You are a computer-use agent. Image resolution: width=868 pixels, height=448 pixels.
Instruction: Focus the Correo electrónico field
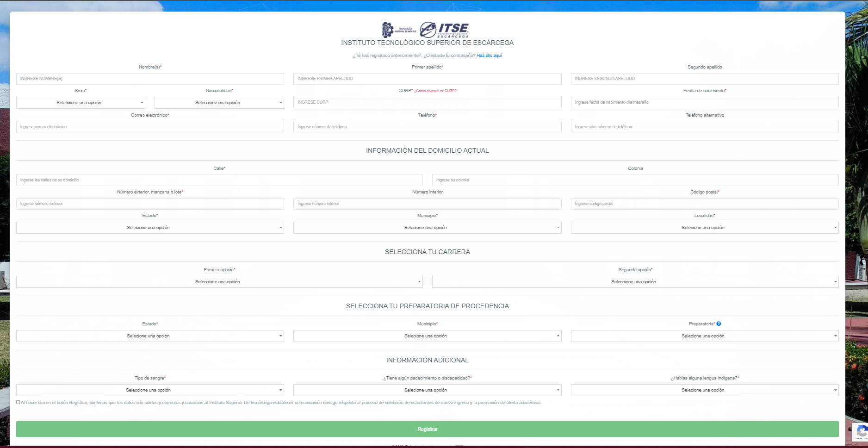point(150,127)
